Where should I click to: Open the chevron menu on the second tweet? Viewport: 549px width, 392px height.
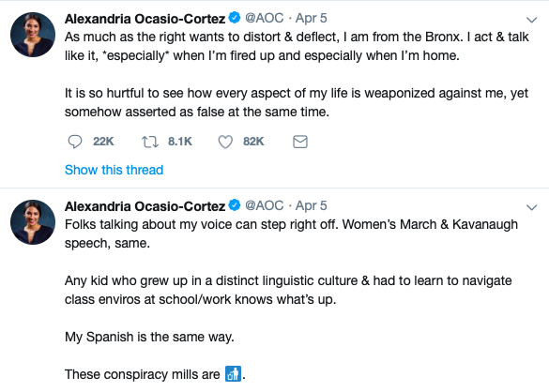(532, 207)
